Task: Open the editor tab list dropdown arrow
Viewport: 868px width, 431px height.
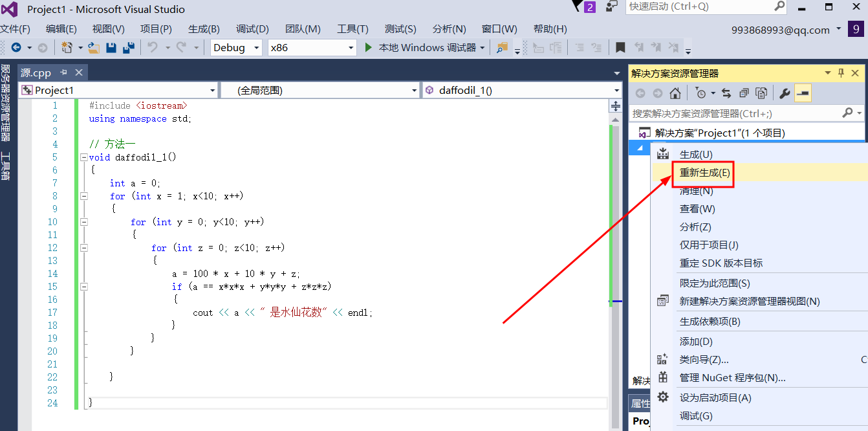Action: click(617, 73)
